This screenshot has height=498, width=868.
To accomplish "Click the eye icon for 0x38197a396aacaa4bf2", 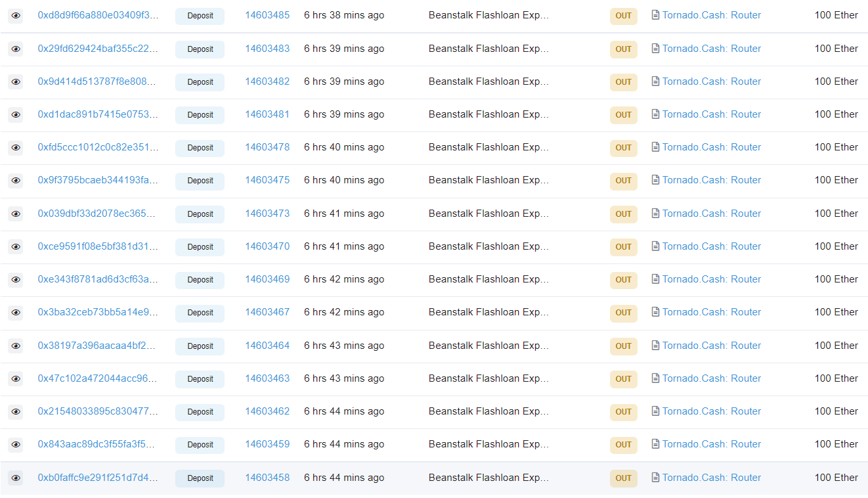I will [x=16, y=346].
